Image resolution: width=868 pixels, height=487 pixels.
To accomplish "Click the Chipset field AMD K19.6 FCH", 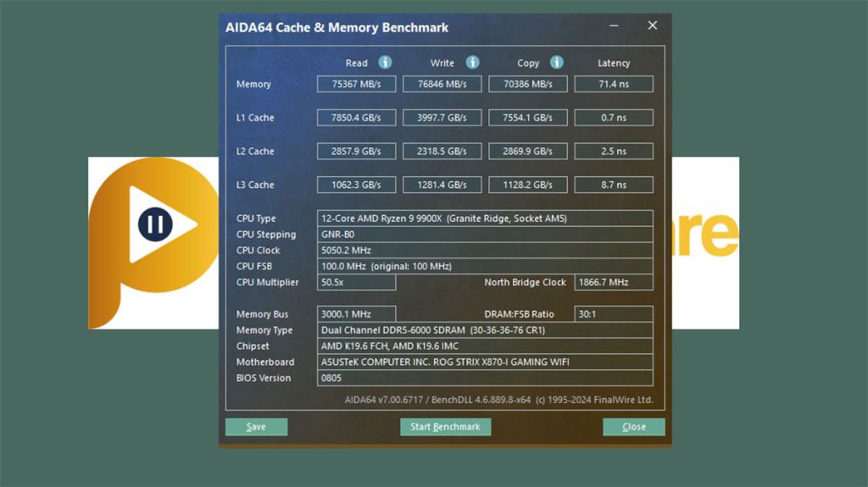I will 485,346.
